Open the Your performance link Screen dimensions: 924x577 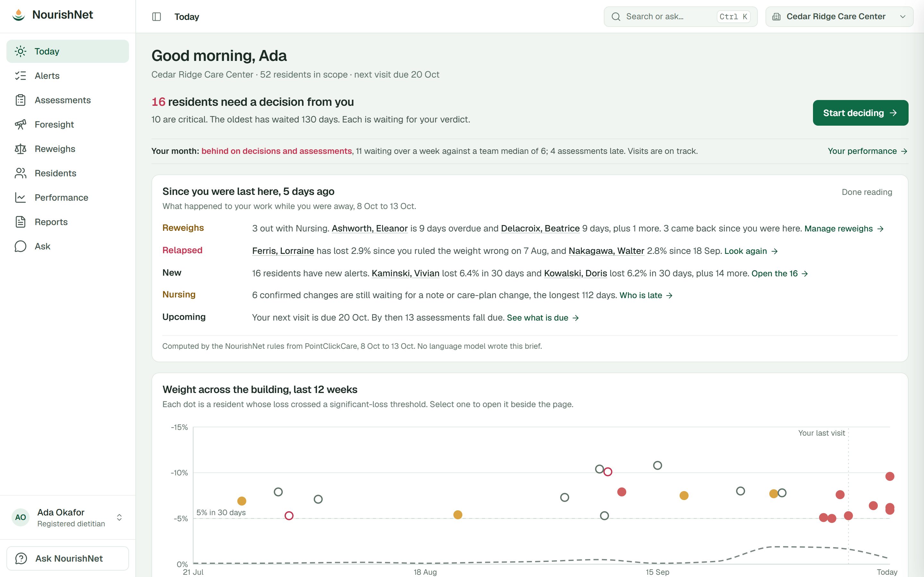click(867, 151)
